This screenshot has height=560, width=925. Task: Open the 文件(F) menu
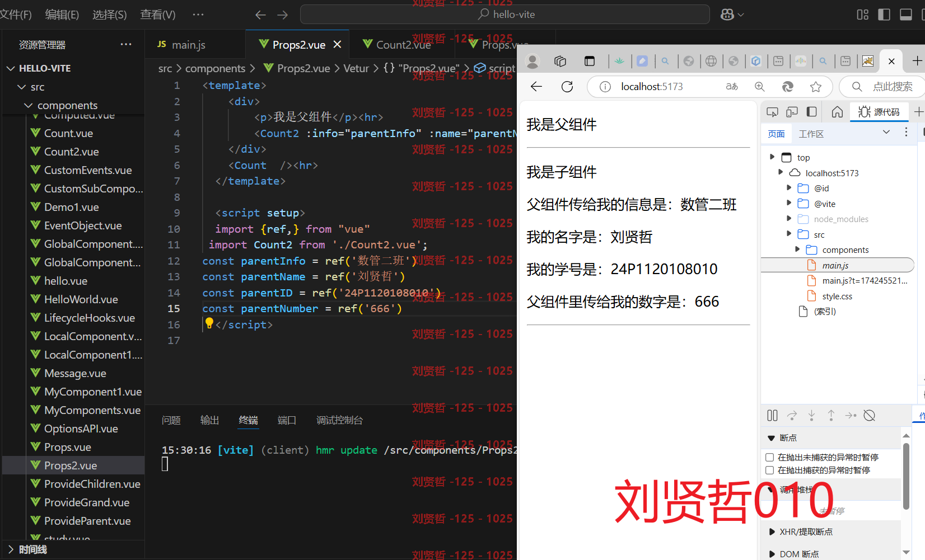click(x=16, y=15)
